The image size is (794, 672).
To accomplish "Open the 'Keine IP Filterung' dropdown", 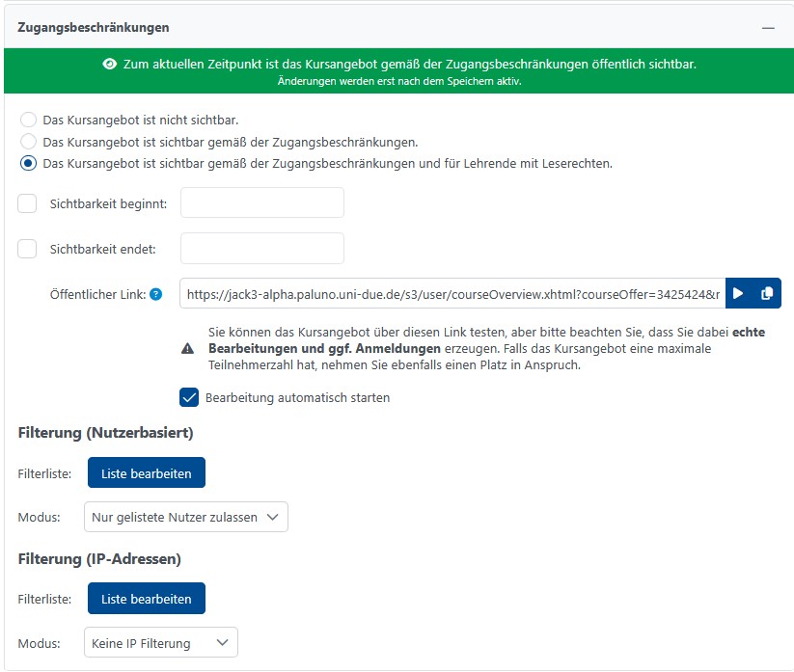I will click(160, 643).
